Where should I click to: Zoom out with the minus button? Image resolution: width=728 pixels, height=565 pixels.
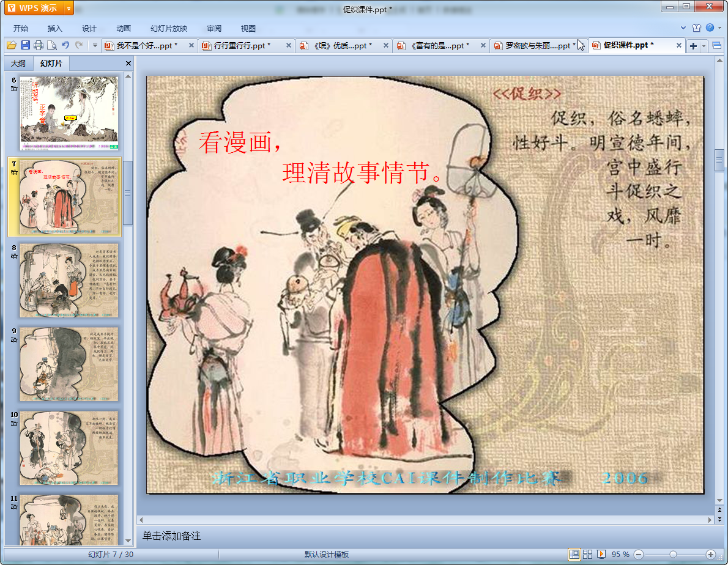tap(639, 555)
